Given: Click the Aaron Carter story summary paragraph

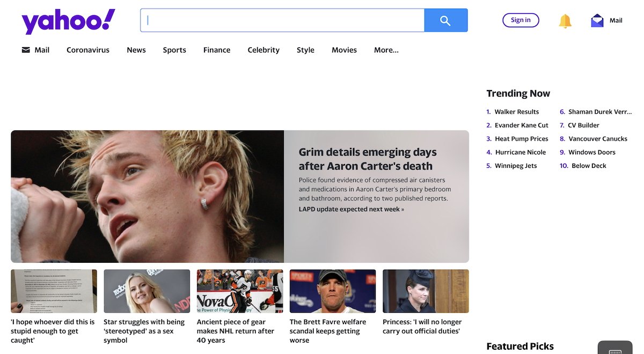Looking at the screenshot, I should click(x=375, y=189).
